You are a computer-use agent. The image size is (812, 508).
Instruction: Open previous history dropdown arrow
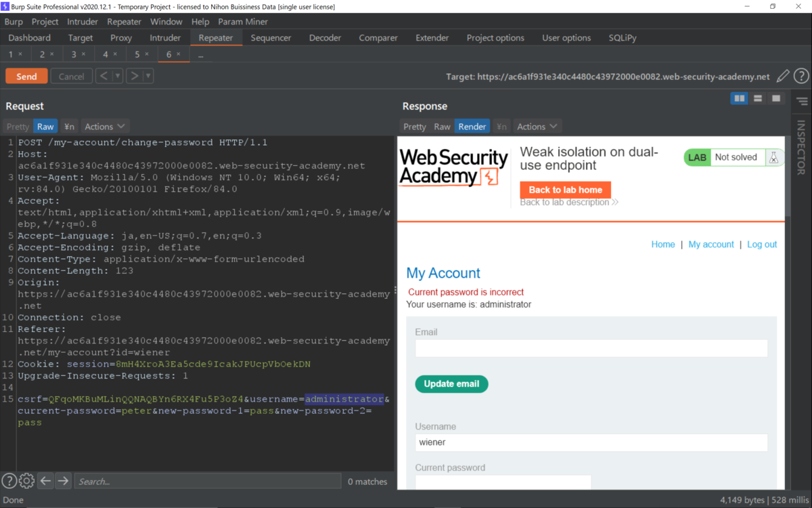point(118,76)
